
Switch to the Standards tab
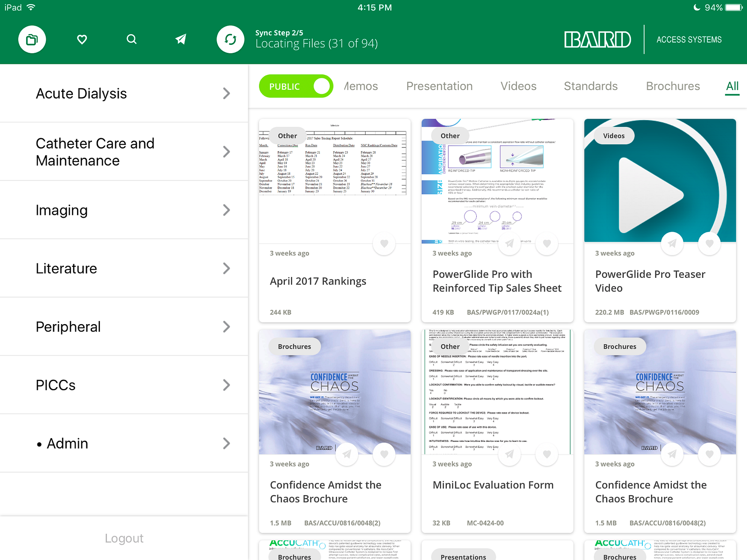[591, 86]
